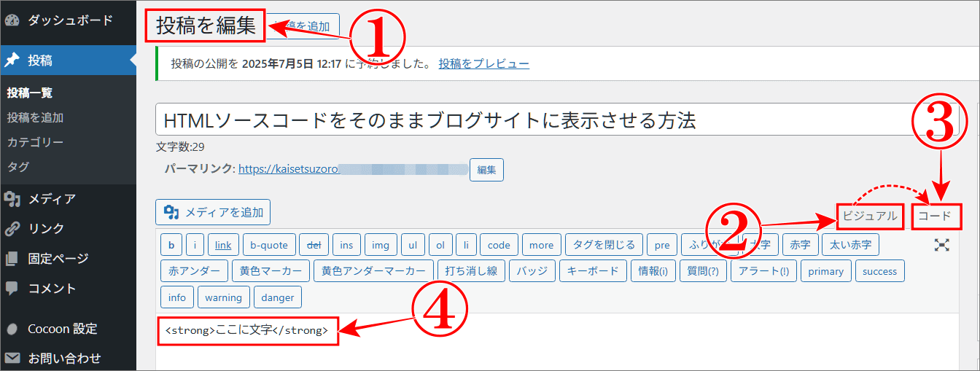The image size is (980, 371).
Task: Insert bold tag with b button
Action: coord(171,246)
